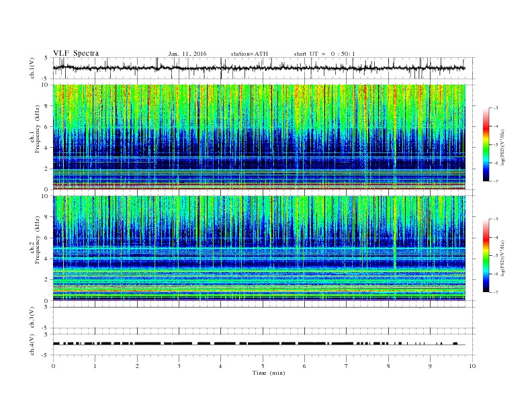The width and height of the screenshot is (532, 411).
Task: Click the 4 kHz tick label of ch.2
Action: pyautogui.click(x=46, y=259)
